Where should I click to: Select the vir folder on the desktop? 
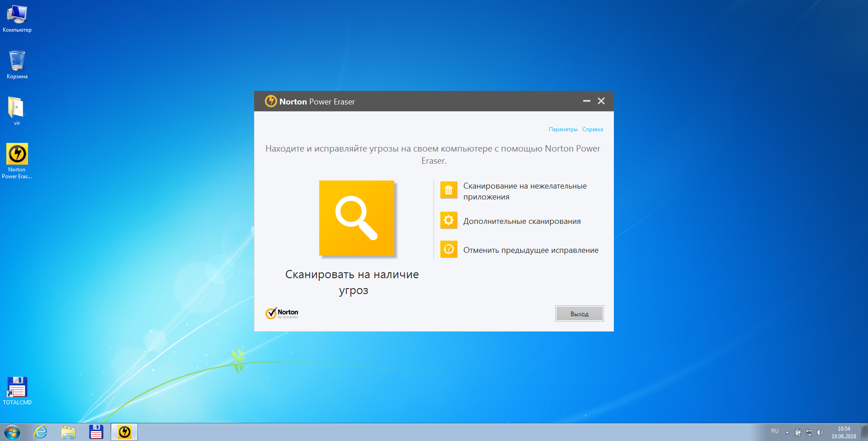(17, 111)
